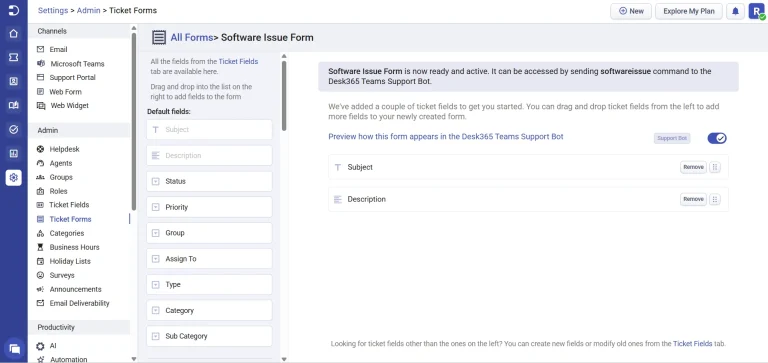768x363 pixels.
Task: Open notifications bell icon
Action: (735, 11)
